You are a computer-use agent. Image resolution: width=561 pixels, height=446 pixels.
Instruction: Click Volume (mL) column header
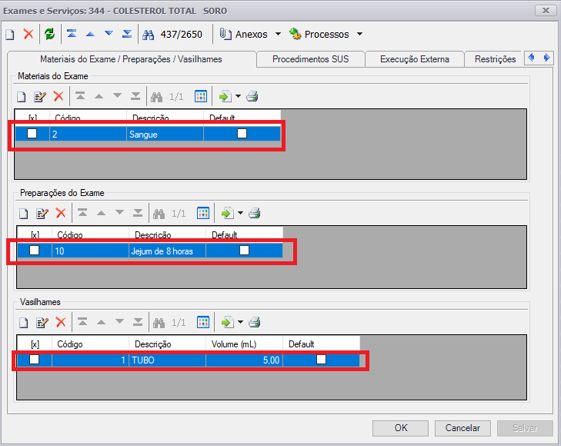click(244, 344)
